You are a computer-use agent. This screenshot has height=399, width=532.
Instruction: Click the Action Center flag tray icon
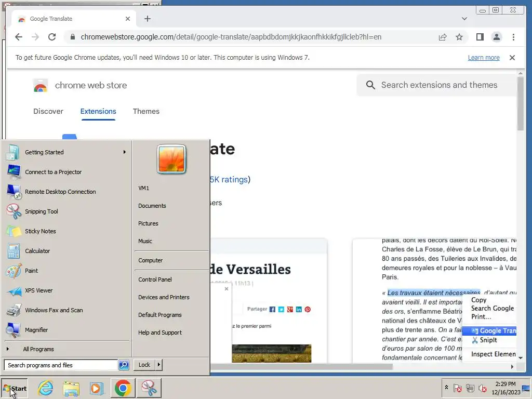tap(457, 388)
